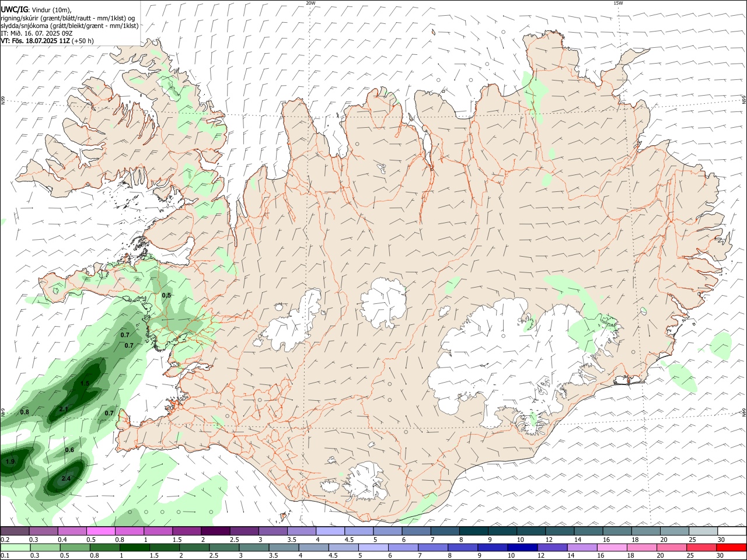Click the violet 12 swatch in lower scale

[551, 548]
